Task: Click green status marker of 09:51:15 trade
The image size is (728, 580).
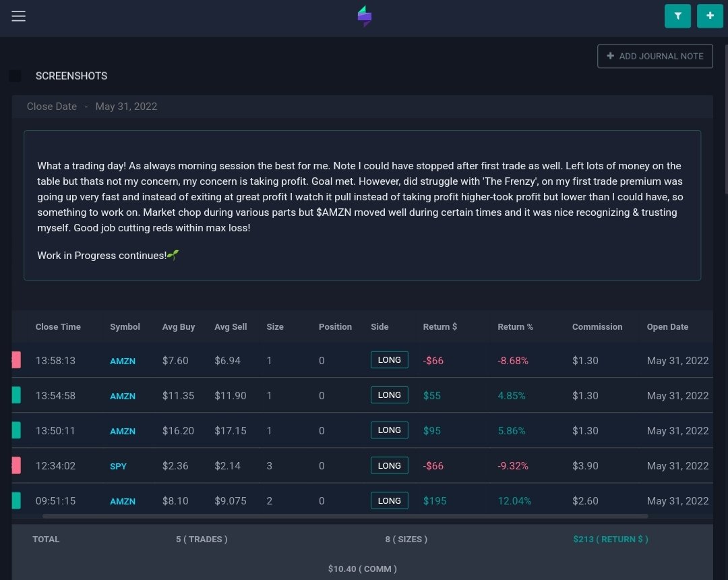Action: 16,500
